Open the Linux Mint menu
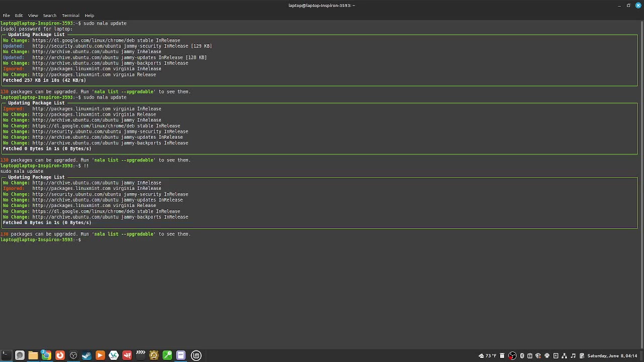The height and width of the screenshot is (362, 644). (x=196, y=355)
